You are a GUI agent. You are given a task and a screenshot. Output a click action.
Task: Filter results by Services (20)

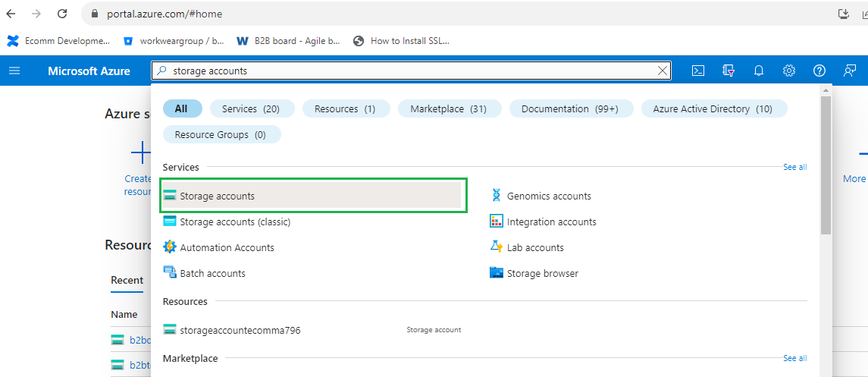pos(251,109)
